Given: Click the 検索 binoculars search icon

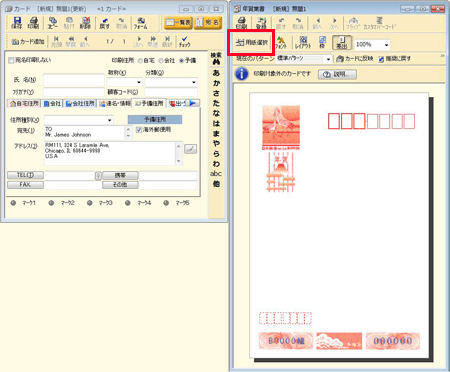Looking at the screenshot, I should [x=216, y=59].
